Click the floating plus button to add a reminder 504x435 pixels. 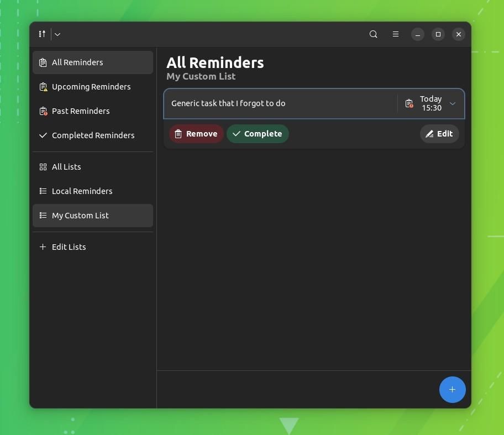(x=452, y=389)
